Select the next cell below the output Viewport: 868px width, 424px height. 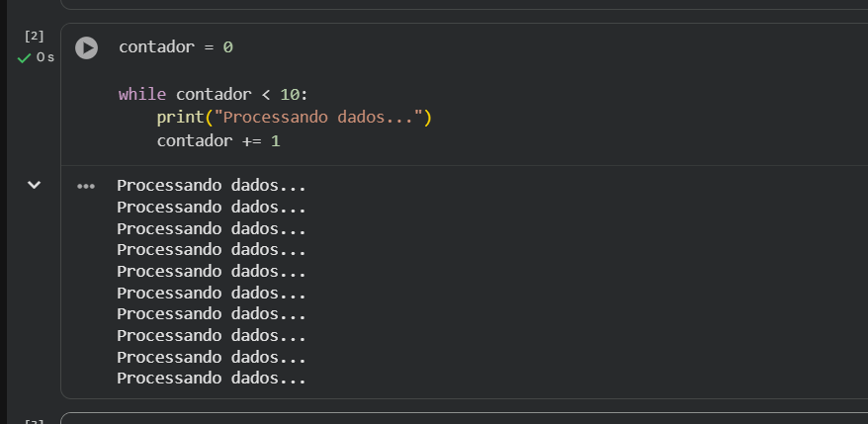pyautogui.click(x=464, y=418)
